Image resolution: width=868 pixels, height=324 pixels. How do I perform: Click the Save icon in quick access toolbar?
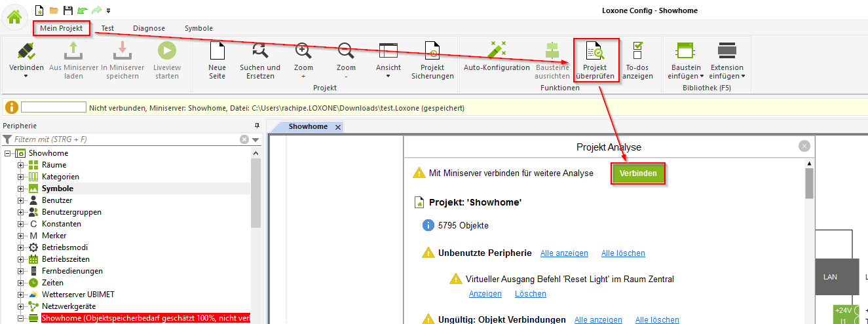click(x=67, y=10)
